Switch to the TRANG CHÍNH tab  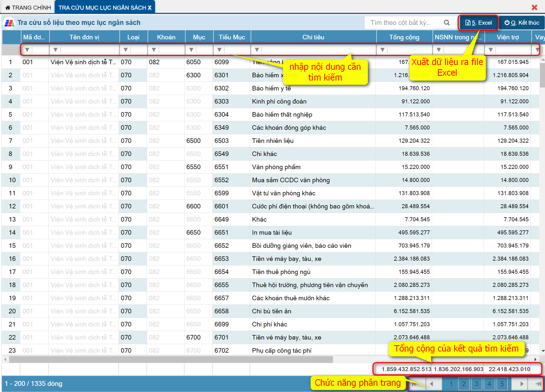(x=28, y=7)
